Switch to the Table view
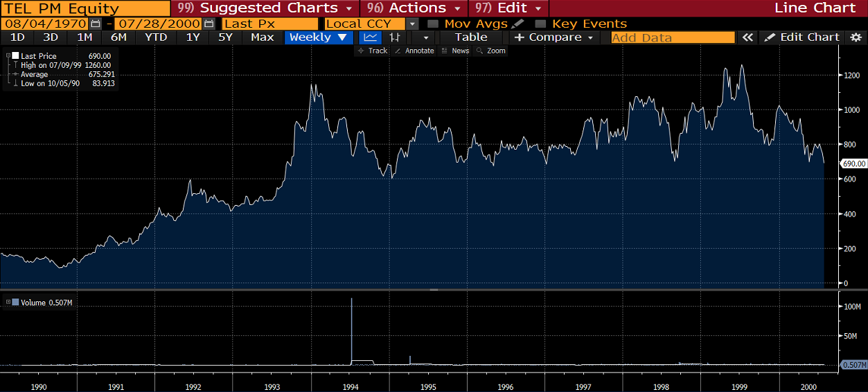The height and width of the screenshot is (392, 868). 471,37
